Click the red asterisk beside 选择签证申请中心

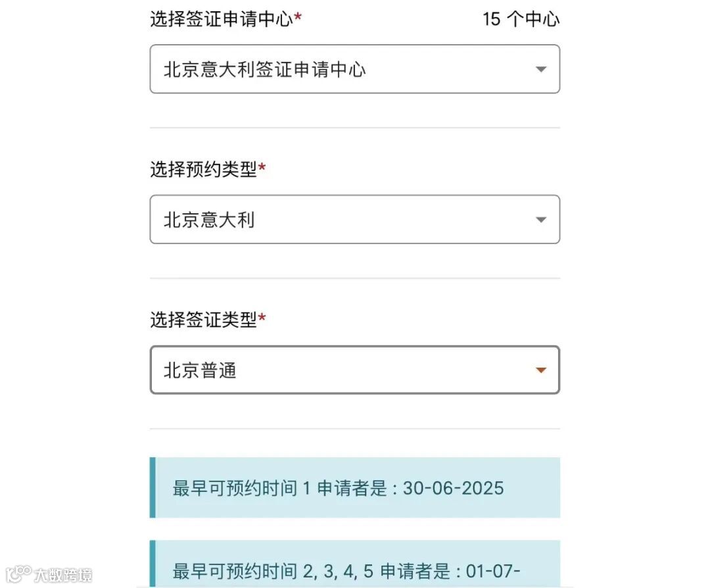click(x=298, y=16)
